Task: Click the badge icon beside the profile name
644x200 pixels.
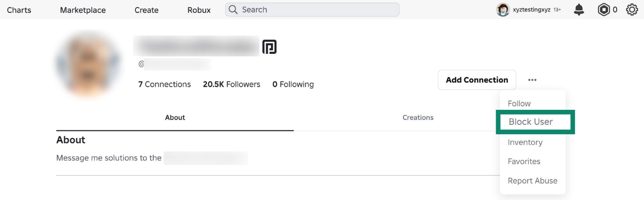Action: [269, 47]
